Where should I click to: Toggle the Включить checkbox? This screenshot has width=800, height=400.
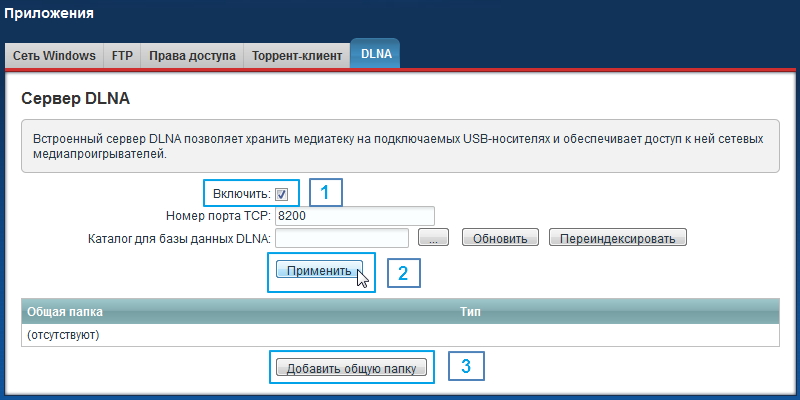click(x=281, y=194)
